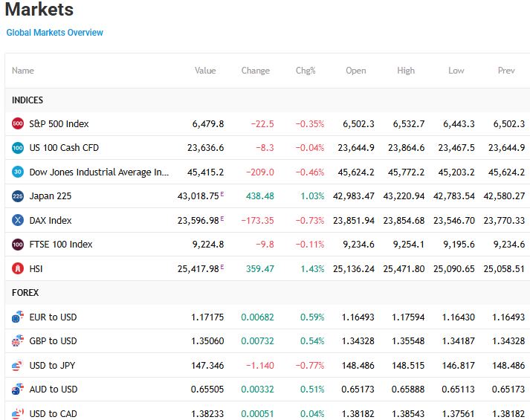The width and height of the screenshot is (530, 420).
Task: Open USD to CAD pair link
Action: click(x=53, y=414)
